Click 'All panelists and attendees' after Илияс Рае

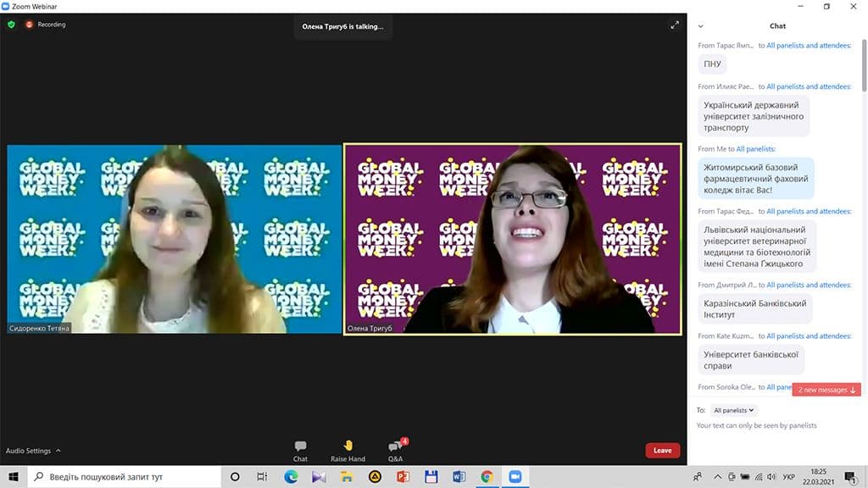pos(809,86)
